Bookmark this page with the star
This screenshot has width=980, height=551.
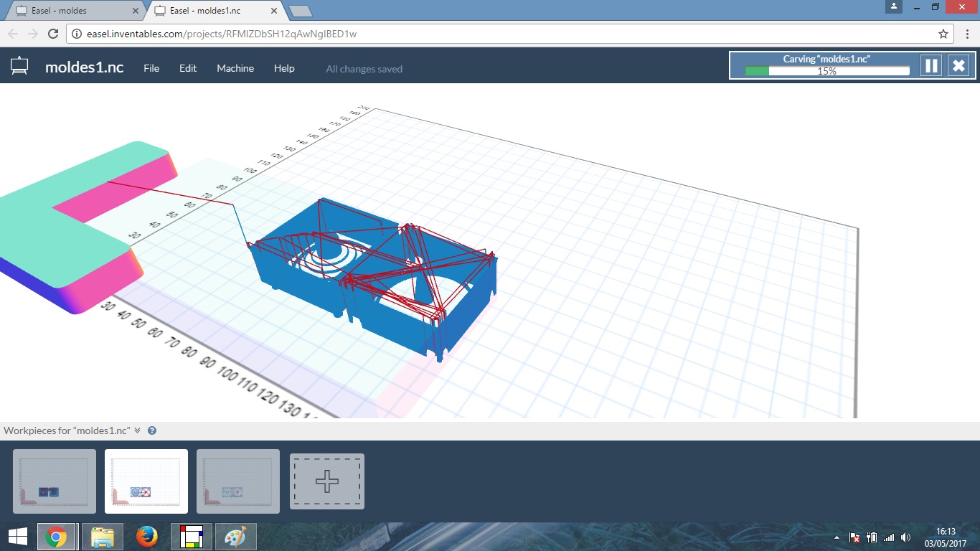943,34
